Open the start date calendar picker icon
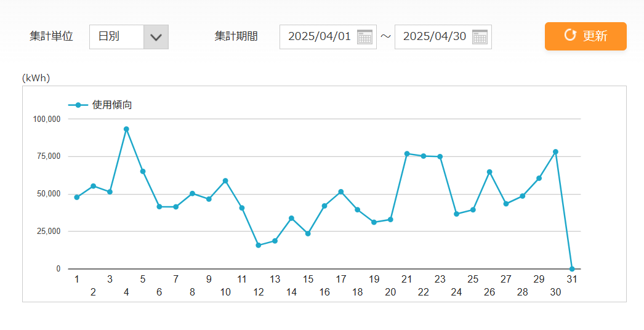 (364, 37)
